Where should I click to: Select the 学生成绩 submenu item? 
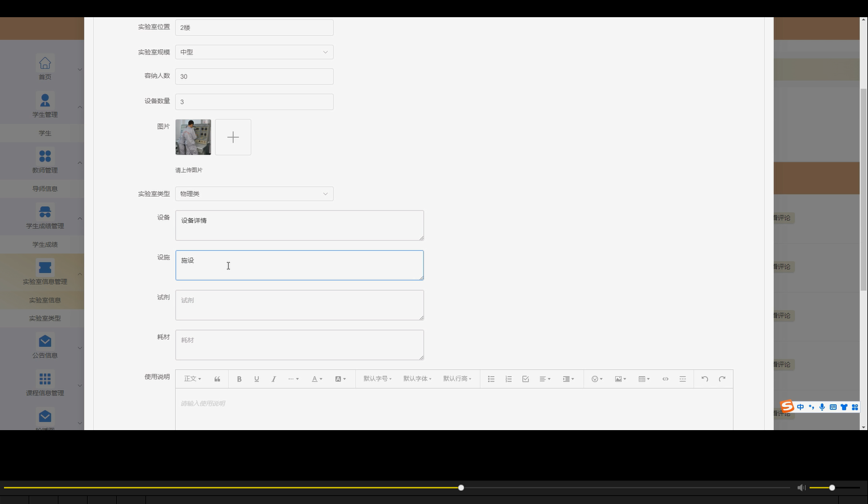point(45,245)
